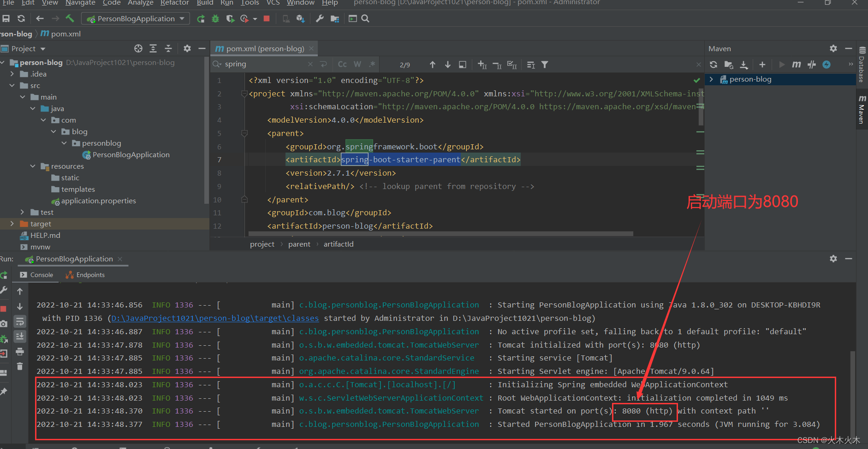Click the Maven side tool window button
This screenshot has width=868, height=449.
point(862,110)
